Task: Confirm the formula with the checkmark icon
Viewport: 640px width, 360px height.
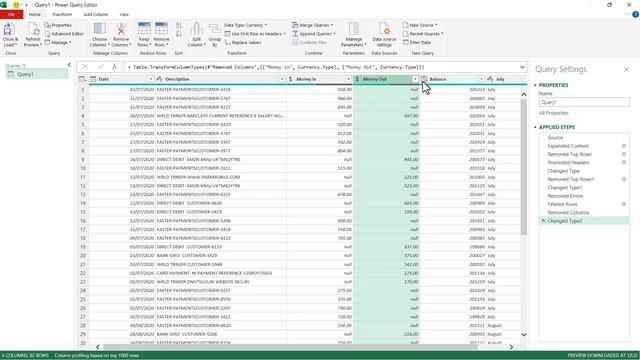Action: point(100,67)
